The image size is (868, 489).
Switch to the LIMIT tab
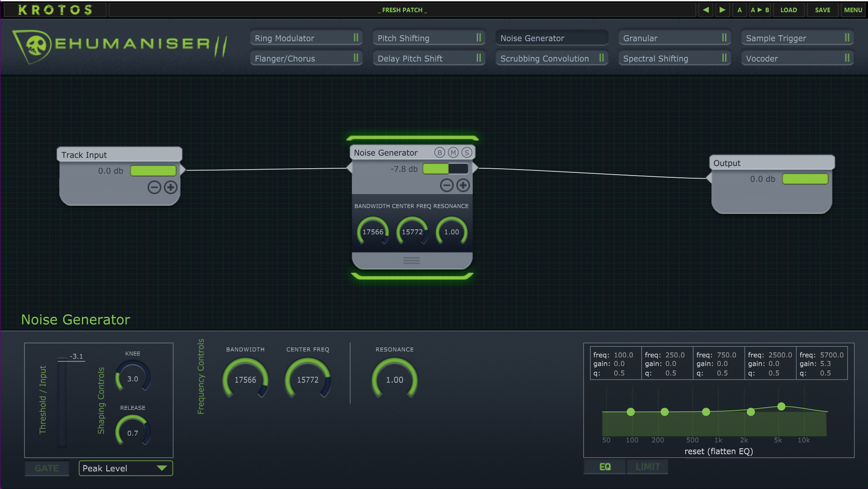648,466
